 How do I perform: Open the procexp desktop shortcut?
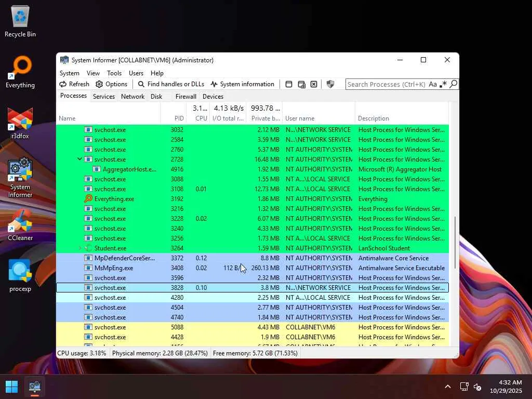(20, 275)
